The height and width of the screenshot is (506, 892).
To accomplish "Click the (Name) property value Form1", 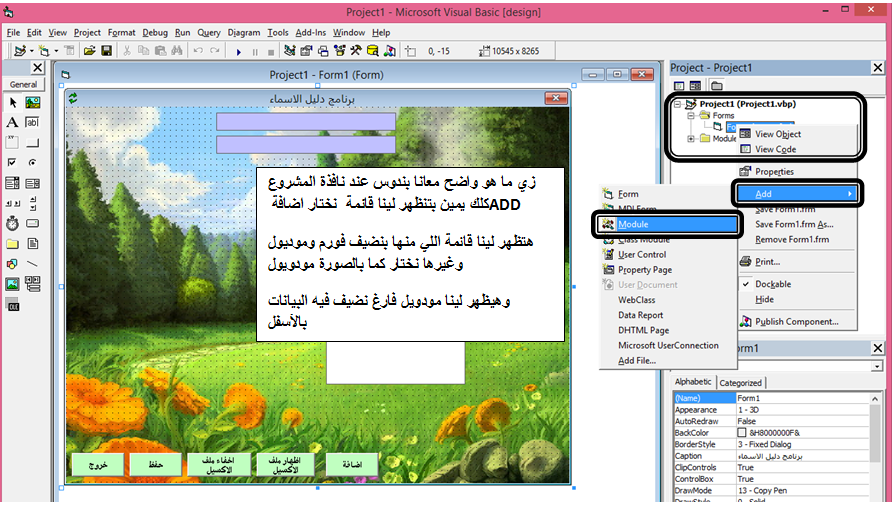I will [x=802, y=398].
